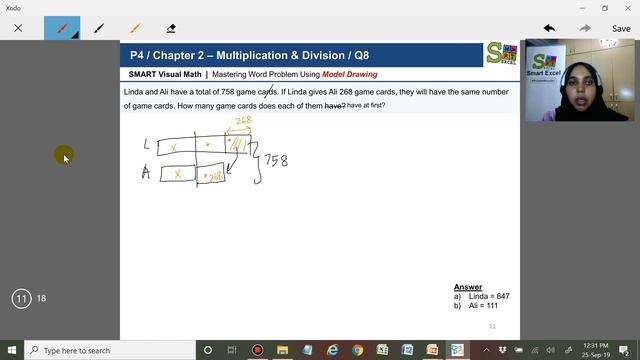The height and width of the screenshot is (360, 640).
Task: Open the Action Center notifications
Action: tap(623, 350)
